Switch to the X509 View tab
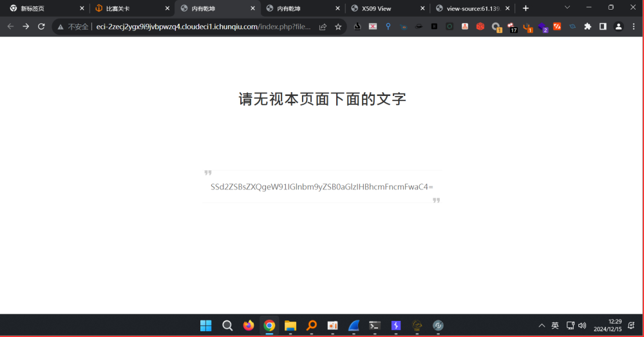Image resolution: width=644 pixels, height=337 pixels. (x=387, y=8)
